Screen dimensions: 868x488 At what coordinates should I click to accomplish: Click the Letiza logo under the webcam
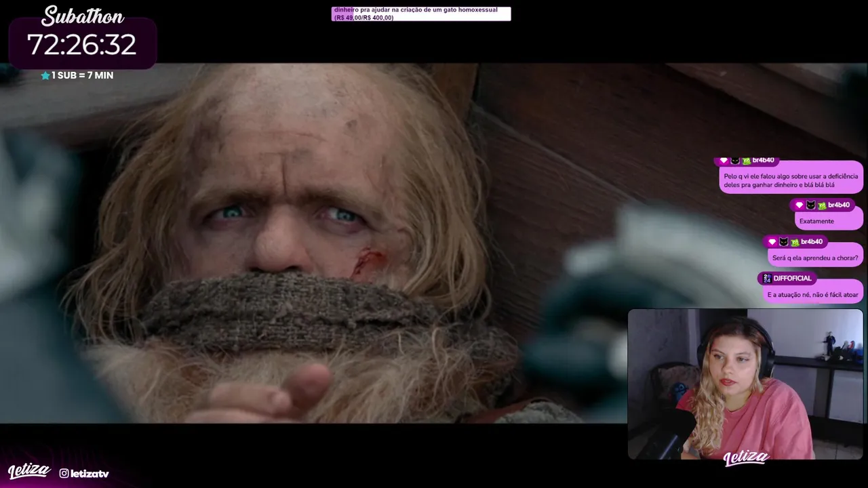click(x=746, y=458)
